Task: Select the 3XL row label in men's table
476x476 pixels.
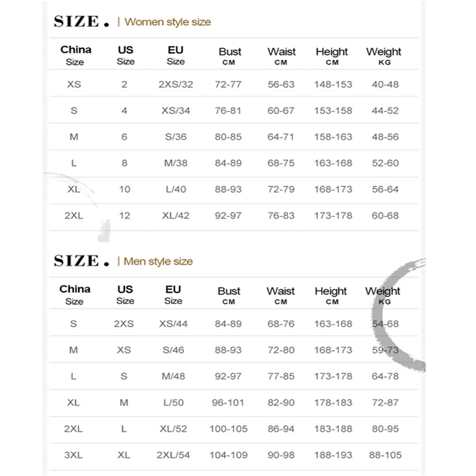Action: pos(74,455)
